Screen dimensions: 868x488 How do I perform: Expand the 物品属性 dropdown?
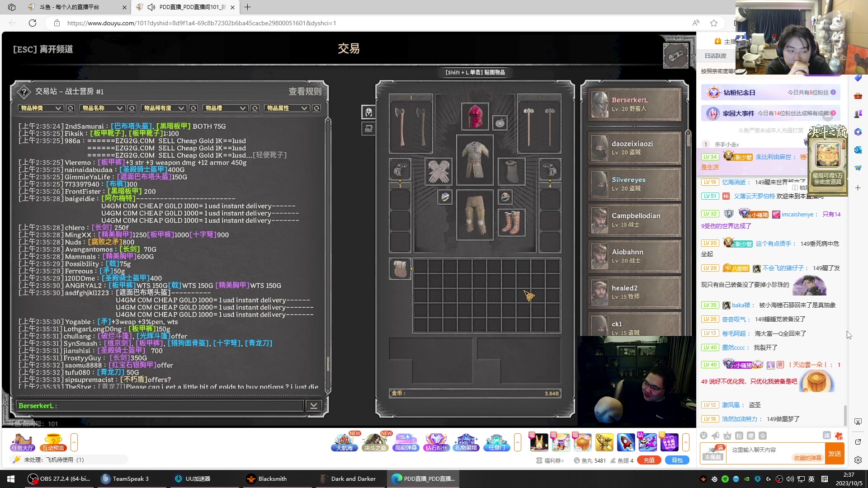[x=287, y=108]
